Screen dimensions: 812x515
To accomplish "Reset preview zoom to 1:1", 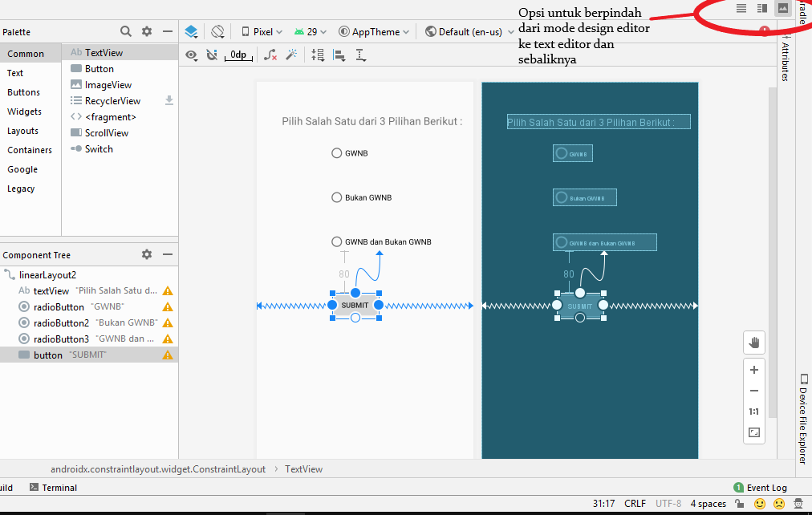I will point(753,411).
